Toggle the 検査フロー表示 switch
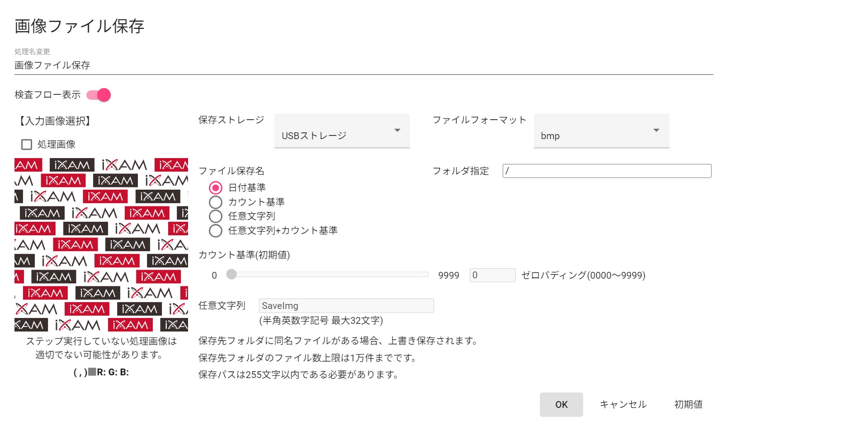 [99, 95]
